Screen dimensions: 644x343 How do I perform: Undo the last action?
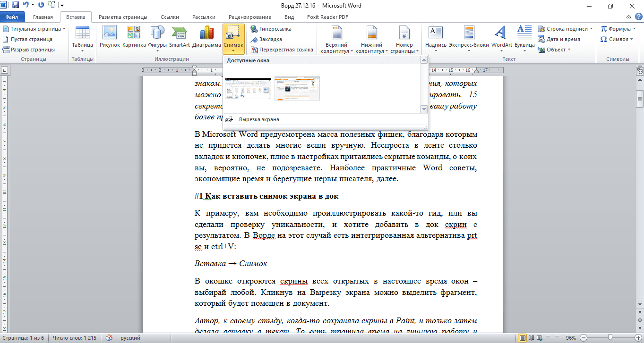point(26,6)
